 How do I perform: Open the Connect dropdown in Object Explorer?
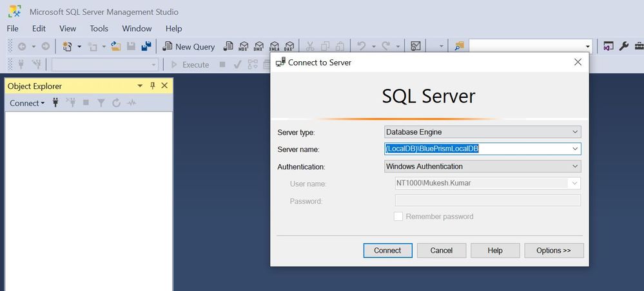27,103
